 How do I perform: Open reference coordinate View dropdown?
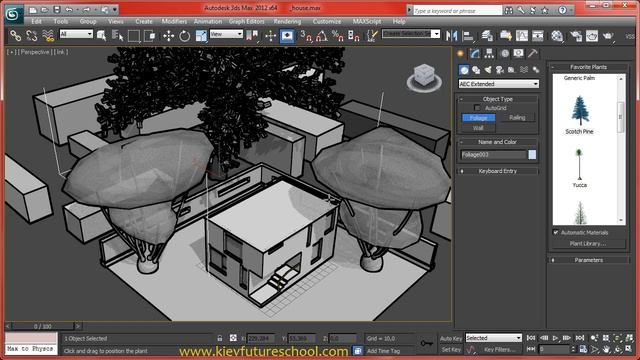(226, 34)
